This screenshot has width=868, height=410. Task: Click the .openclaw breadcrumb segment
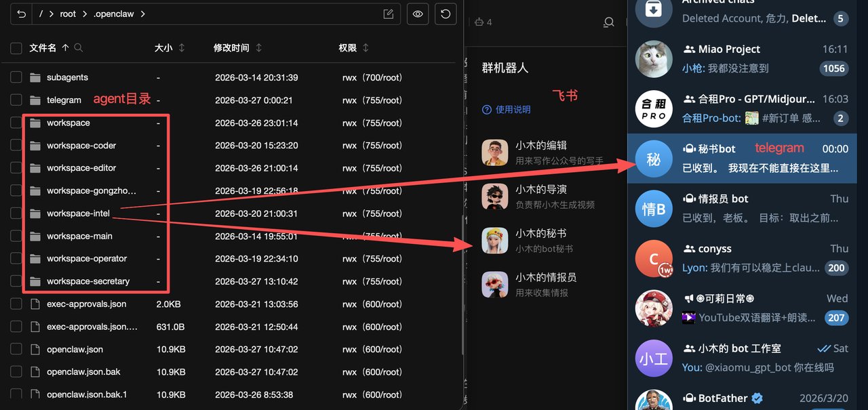113,14
